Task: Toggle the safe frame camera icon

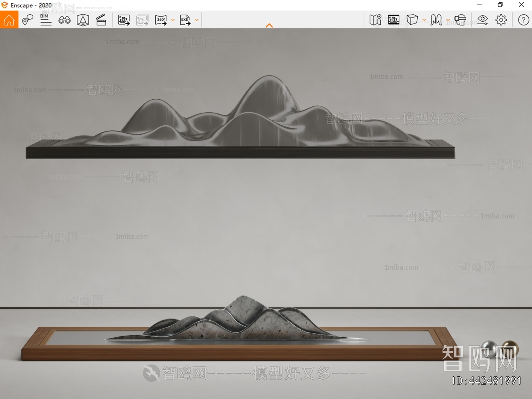Action: tap(83, 20)
